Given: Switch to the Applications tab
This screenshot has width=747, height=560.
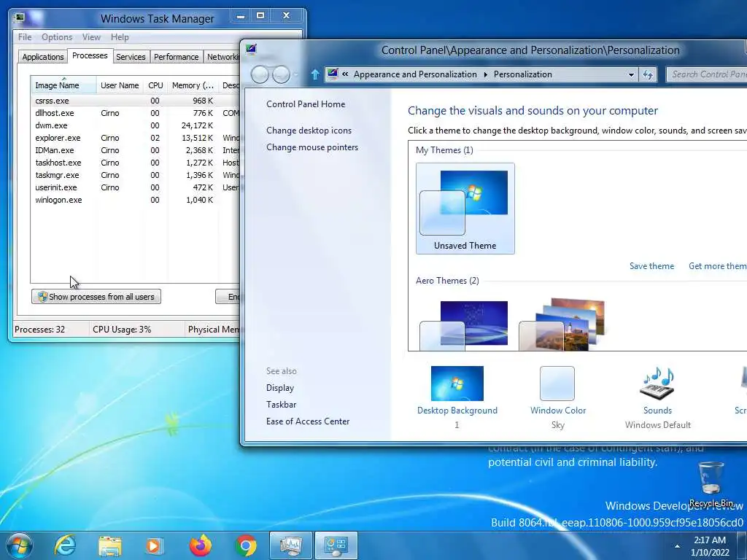Looking at the screenshot, I should [x=43, y=57].
